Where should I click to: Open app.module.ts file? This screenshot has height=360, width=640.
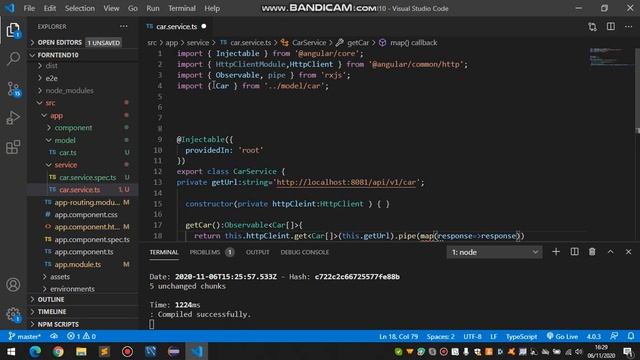pos(78,264)
